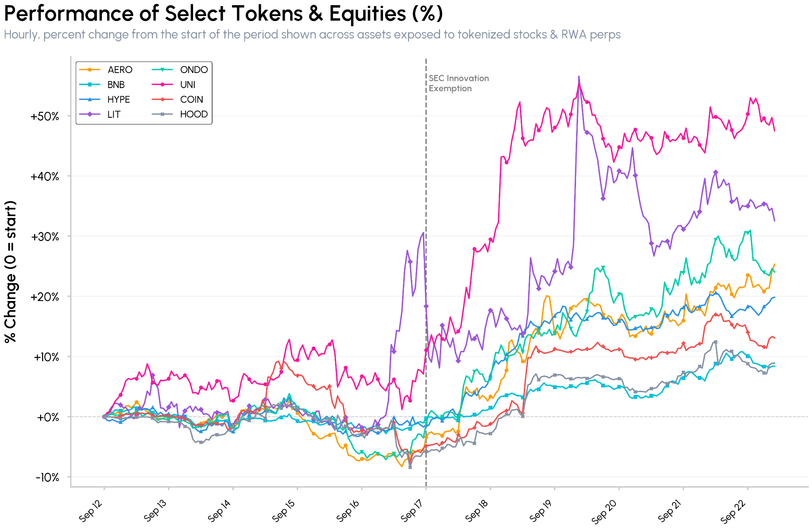Image resolution: width=812 pixels, height=531 pixels.
Task: Click the HYPE blue triangle legend marker
Action: tap(90, 100)
